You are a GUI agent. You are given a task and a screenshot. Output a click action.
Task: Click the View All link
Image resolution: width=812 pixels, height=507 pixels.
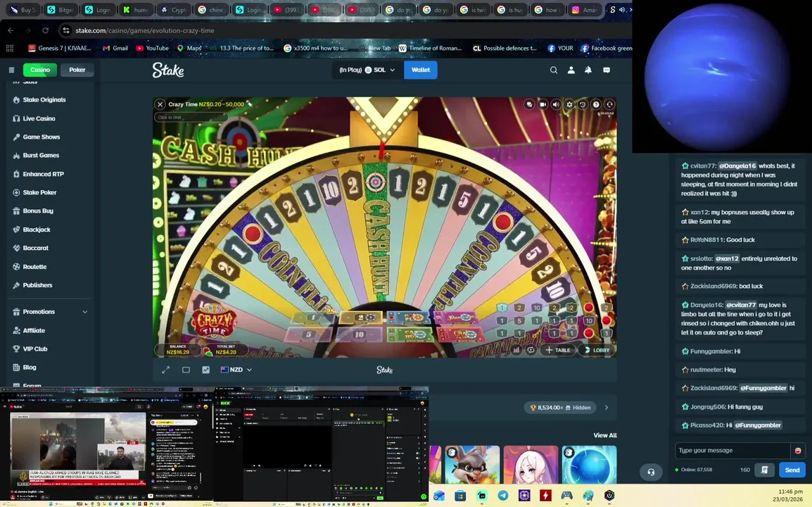[x=605, y=435]
